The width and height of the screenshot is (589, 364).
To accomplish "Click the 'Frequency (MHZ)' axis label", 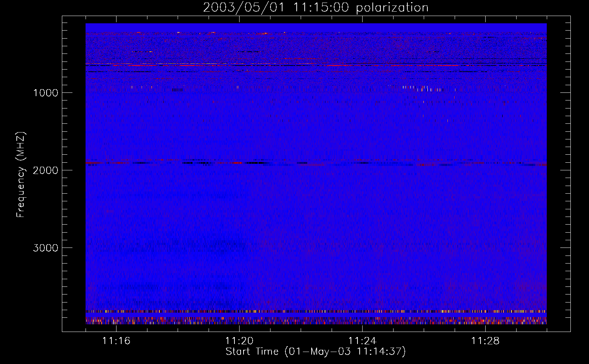I will click(21, 175).
